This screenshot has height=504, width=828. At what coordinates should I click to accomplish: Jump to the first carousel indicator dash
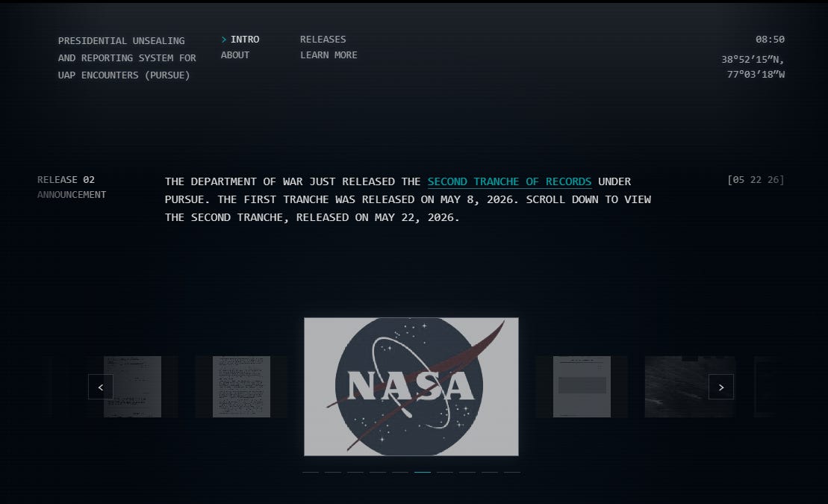(x=311, y=472)
